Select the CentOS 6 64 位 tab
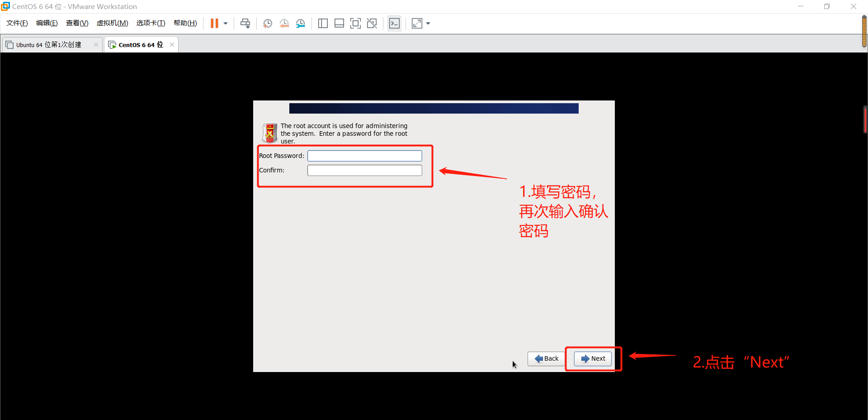Image resolution: width=868 pixels, height=420 pixels. click(x=141, y=45)
